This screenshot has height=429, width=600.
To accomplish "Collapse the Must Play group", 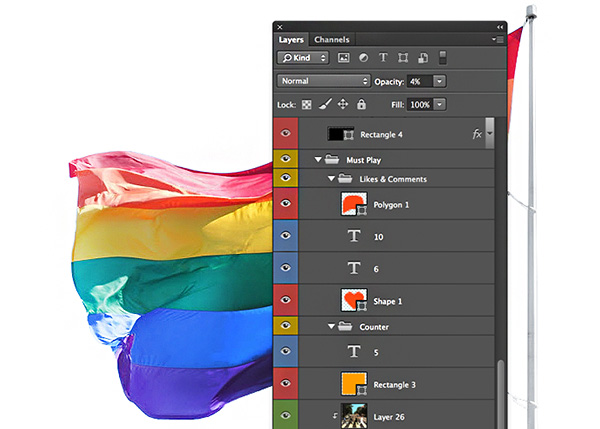I will [x=319, y=159].
